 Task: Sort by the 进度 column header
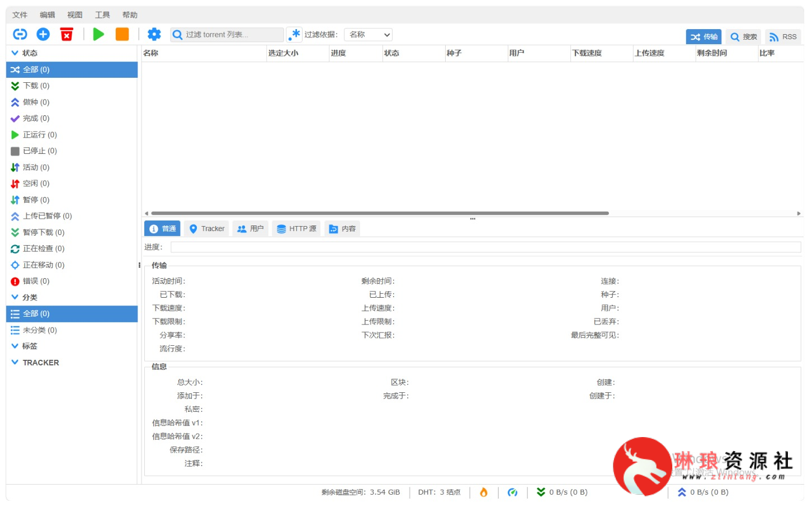(x=356, y=53)
